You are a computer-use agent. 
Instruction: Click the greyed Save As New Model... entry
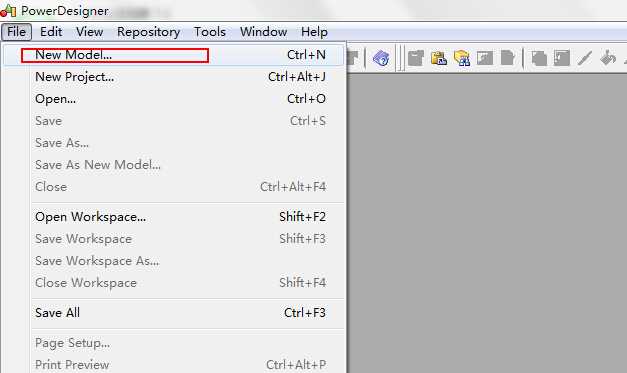click(174, 165)
